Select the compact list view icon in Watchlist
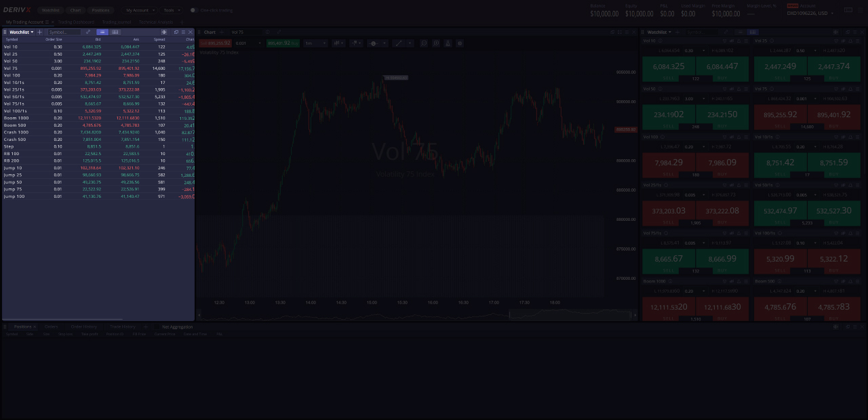This screenshot has height=420, width=868. [x=102, y=32]
